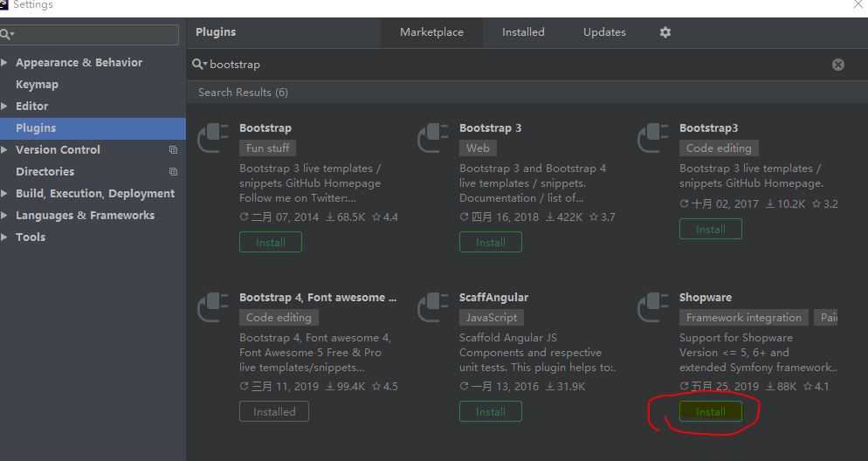Open the Shopware plugin title
The height and width of the screenshot is (461, 868).
coord(706,298)
